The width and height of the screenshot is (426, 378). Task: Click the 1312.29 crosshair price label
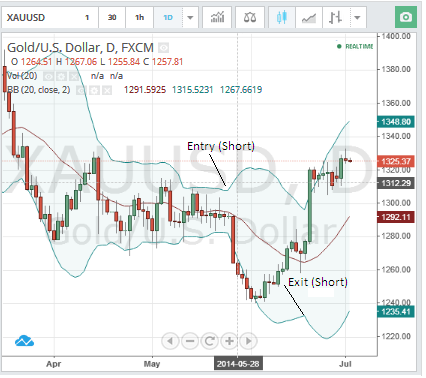(x=396, y=183)
